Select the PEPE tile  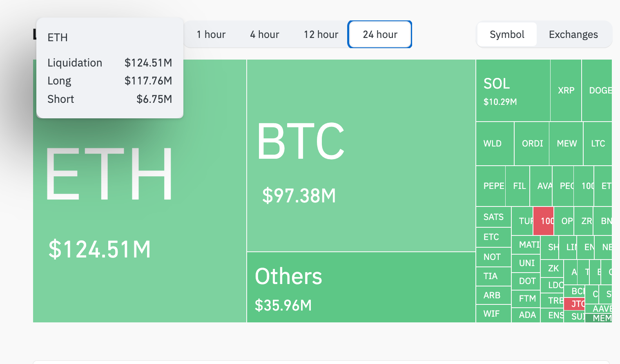click(491, 186)
